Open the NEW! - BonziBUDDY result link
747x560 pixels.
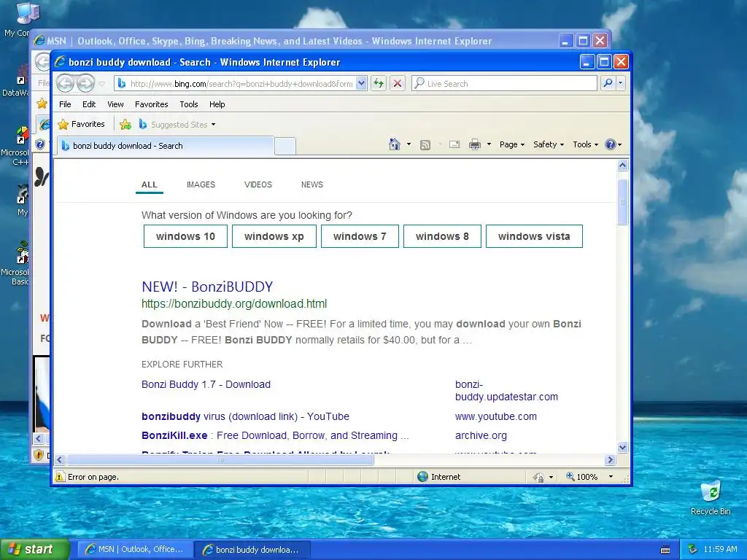point(207,287)
